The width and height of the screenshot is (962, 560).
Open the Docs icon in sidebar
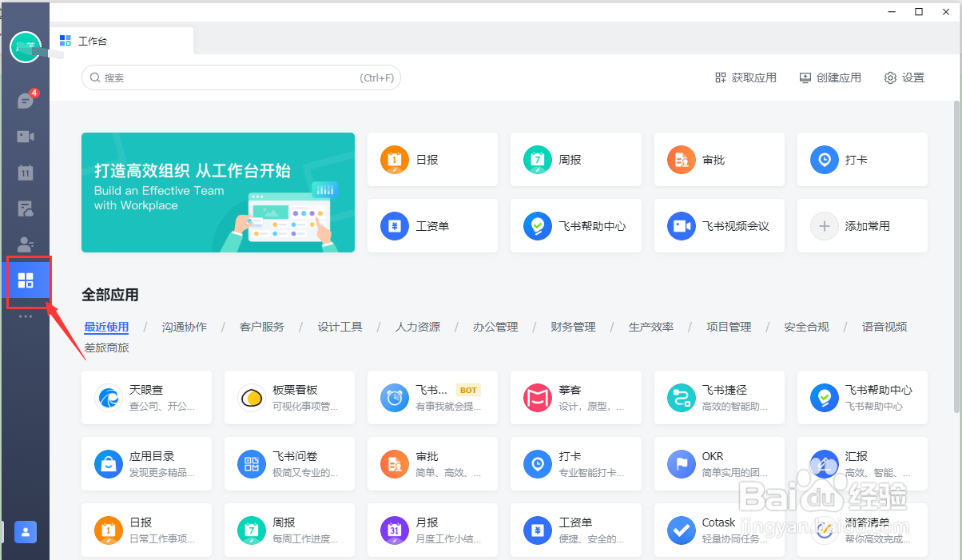pyautogui.click(x=25, y=208)
